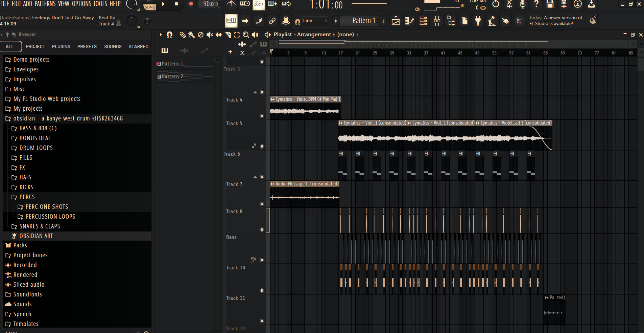Viewport: 644px width, 333px height.
Task: Open the link/chain multilink icon
Action: tap(272, 21)
